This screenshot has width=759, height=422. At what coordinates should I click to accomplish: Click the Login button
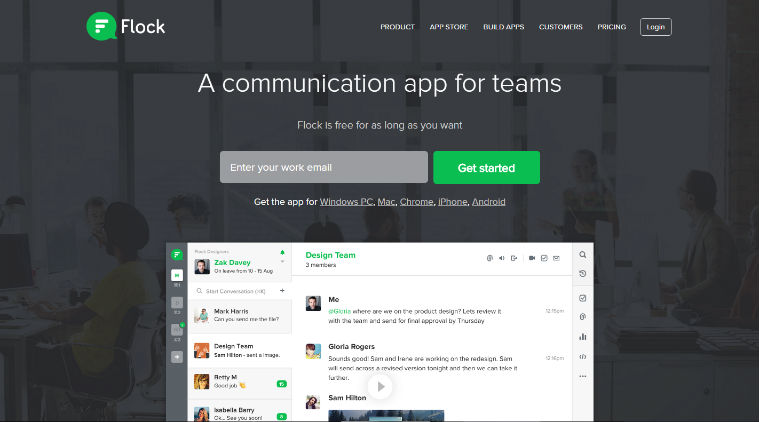655,27
